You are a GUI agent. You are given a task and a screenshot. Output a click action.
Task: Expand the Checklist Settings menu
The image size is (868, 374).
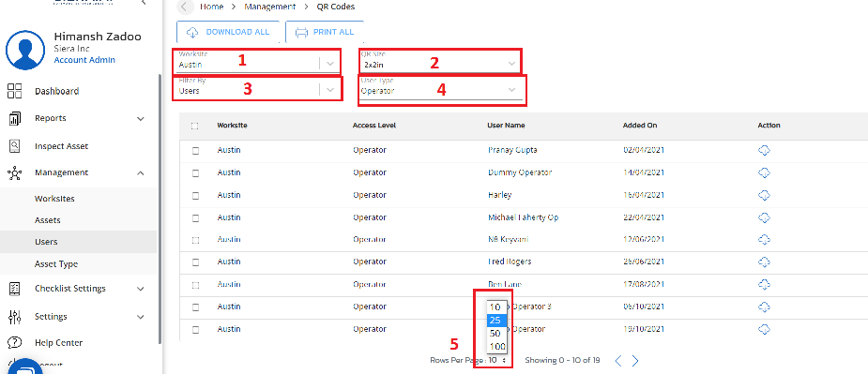pos(141,289)
